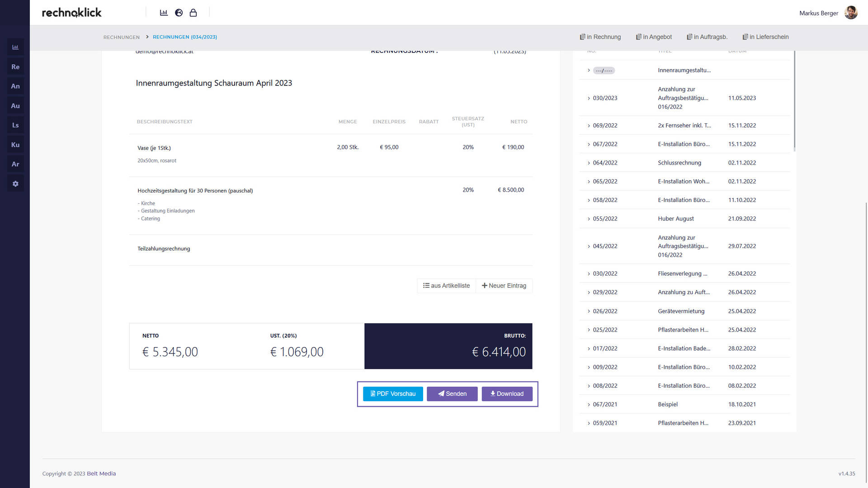Open Ls (Lieferscheine) in sidebar
The width and height of the screenshot is (868, 488).
tap(15, 125)
